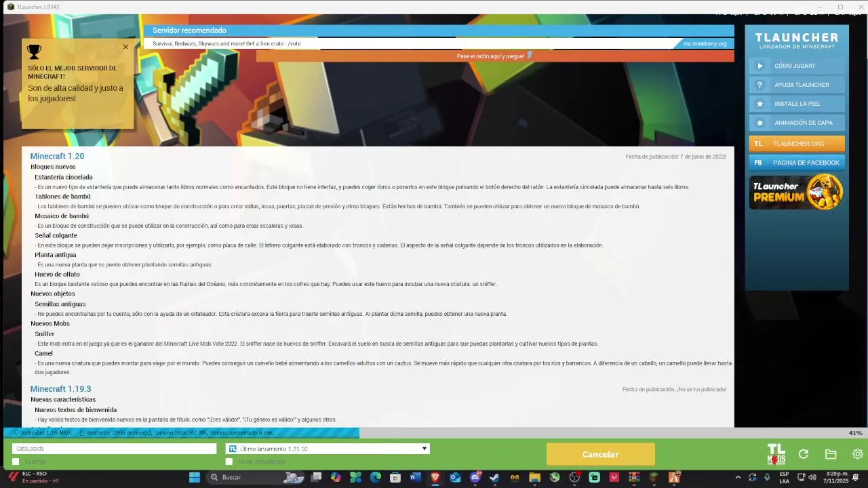Open the taskbar clock 3:29 p.m.
The width and height of the screenshot is (868, 488).
[x=837, y=477]
